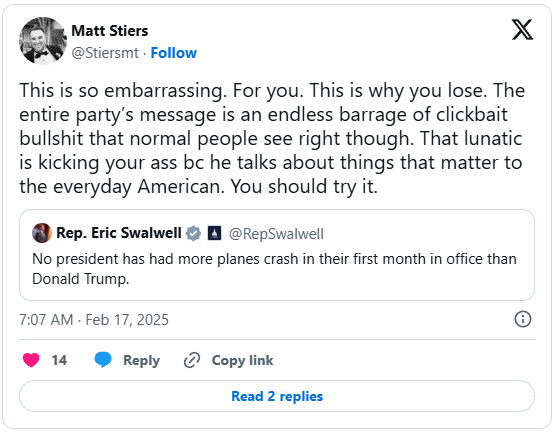Image resolution: width=556 pixels, height=434 pixels.
Task: Open the tweet info circle icon
Action: 523,319
